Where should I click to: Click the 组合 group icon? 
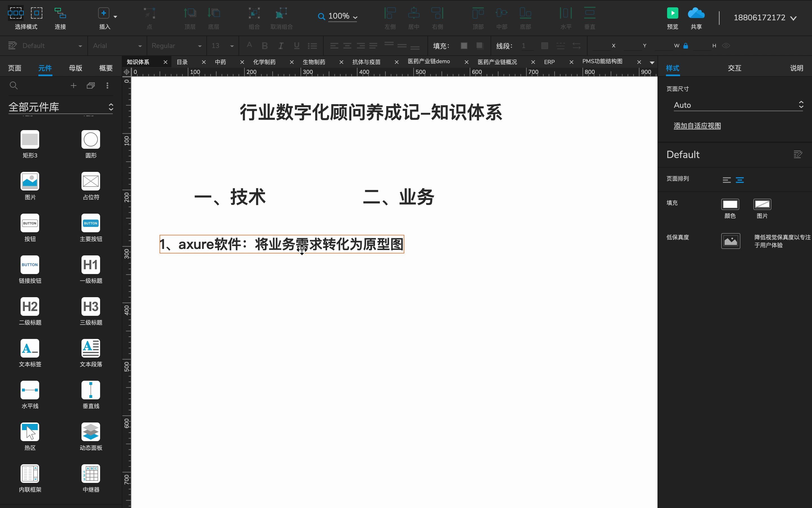pos(254,13)
